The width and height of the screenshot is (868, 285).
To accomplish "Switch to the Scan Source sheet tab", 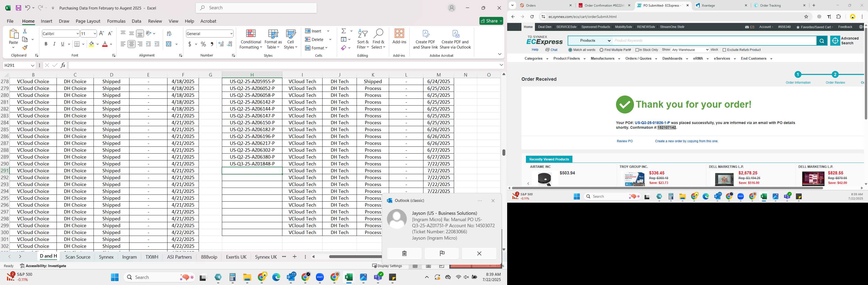I will pos(78,257).
